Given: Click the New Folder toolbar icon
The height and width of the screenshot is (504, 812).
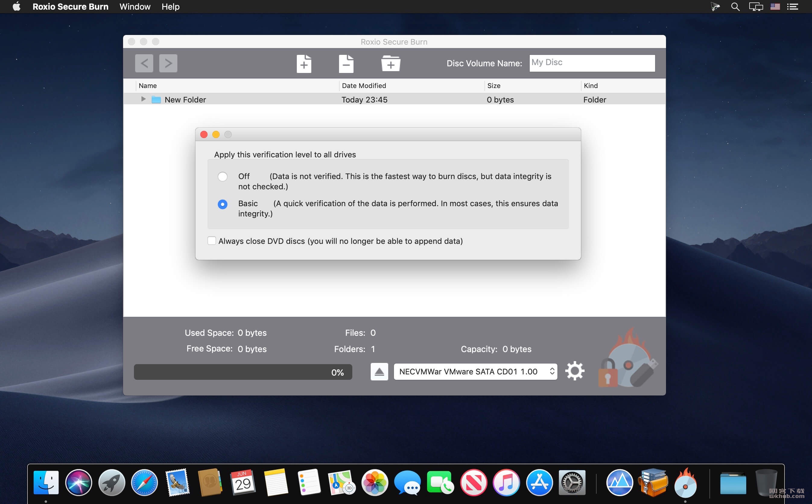Looking at the screenshot, I should (x=391, y=63).
